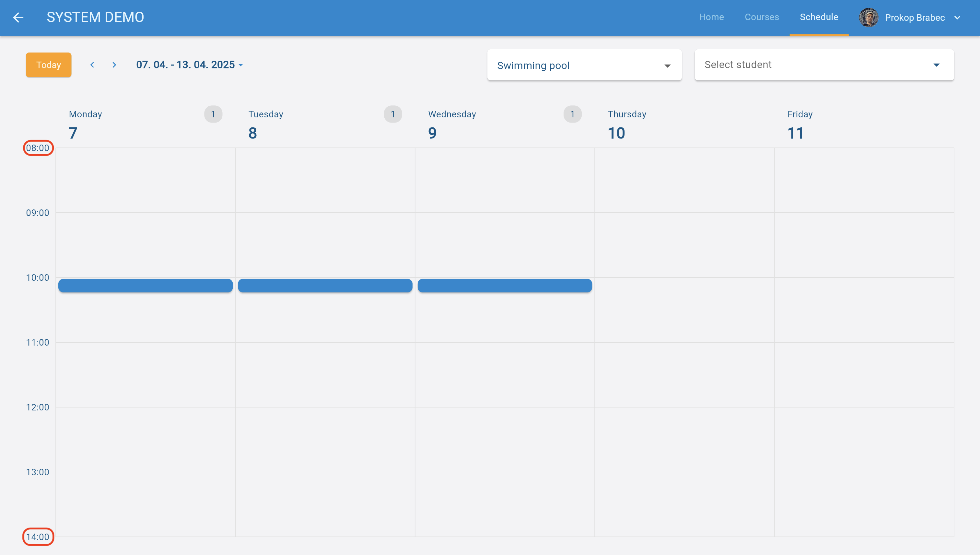
Task: Switch to the Courses tab
Action: click(x=761, y=17)
